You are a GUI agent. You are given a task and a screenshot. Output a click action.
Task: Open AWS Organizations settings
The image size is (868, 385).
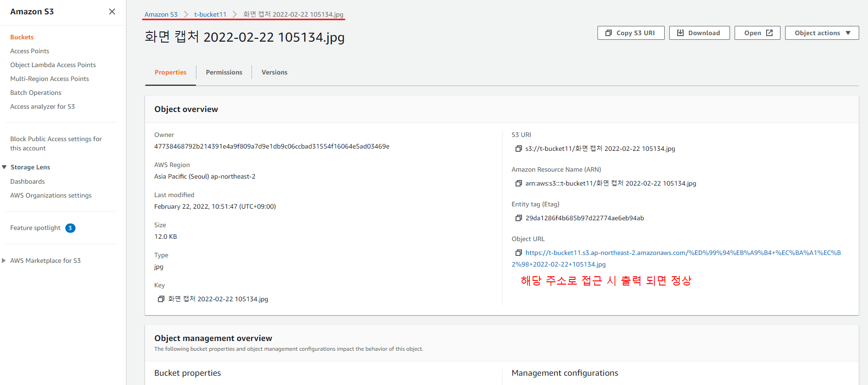coord(51,195)
